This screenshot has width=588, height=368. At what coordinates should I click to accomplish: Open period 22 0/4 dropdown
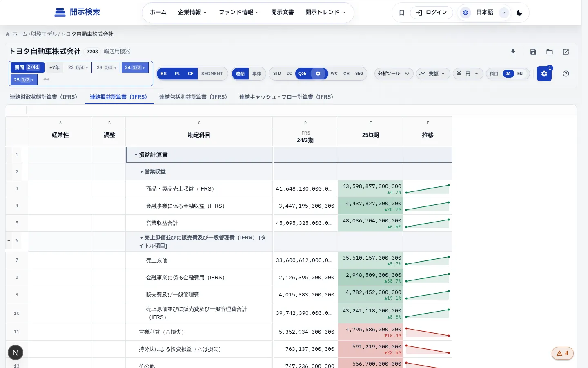(78, 67)
